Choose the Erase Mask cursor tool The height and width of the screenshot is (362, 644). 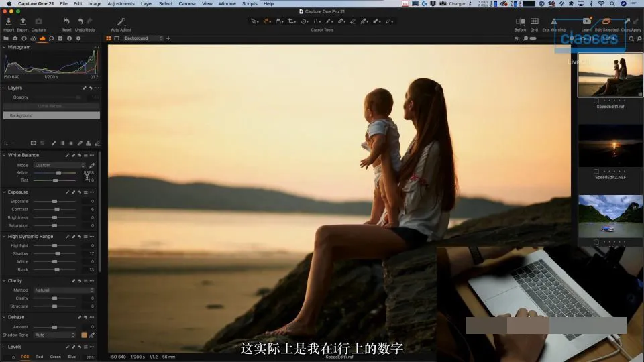[353, 21]
